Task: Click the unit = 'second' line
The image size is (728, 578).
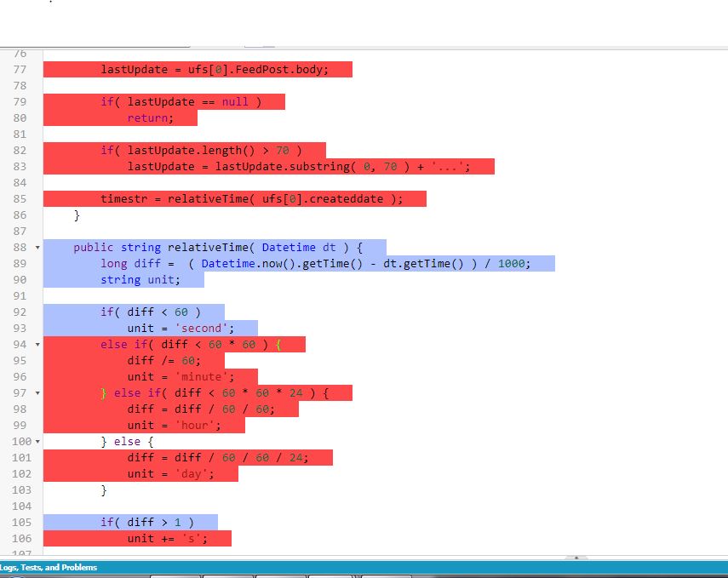Action: (181, 329)
